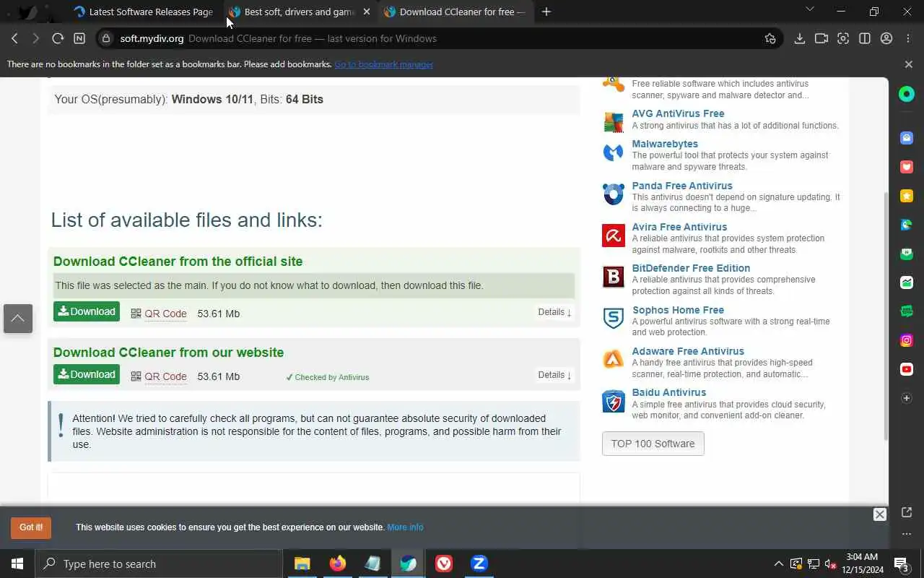Open the tab search dropdown arrow

pos(809,9)
